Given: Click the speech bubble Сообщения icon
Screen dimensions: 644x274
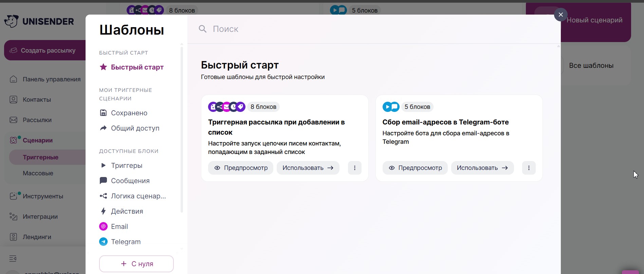Looking at the screenshot, I should click(103, 180).
